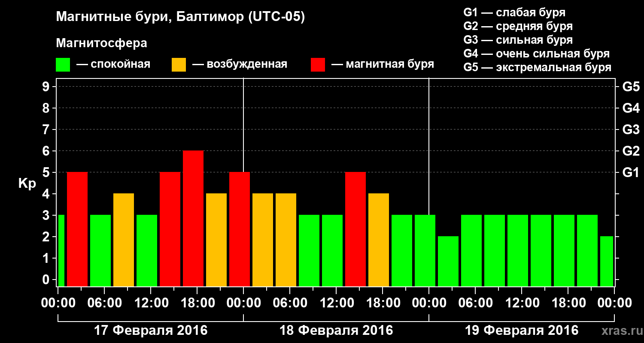Viewport: 644px width, 343px height.
Task: Click the 'G4 — очень сильная буря' legend line
Action: (x=536, y=54)
